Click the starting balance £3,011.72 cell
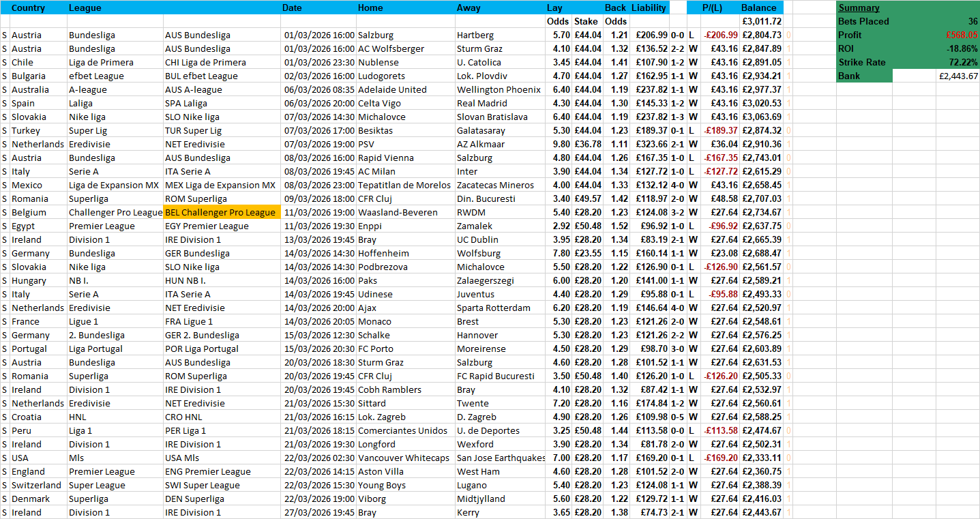This screenshot has width=980, height=519. 762,21
